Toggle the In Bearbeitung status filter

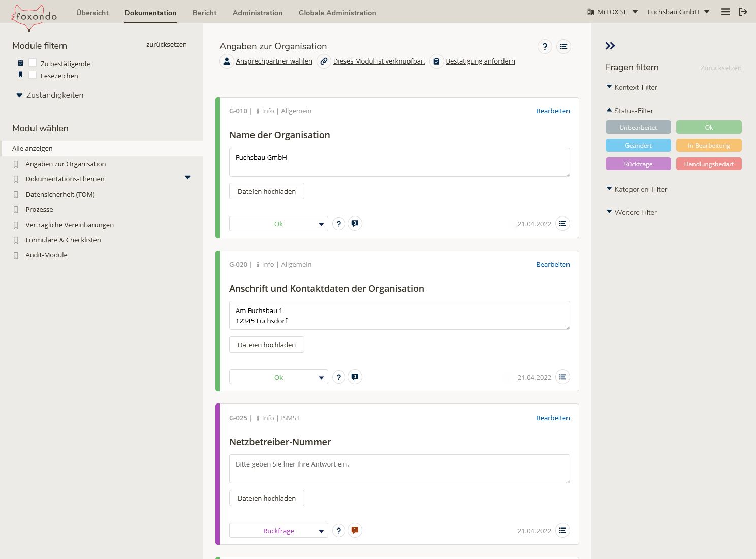click(709, 145)
